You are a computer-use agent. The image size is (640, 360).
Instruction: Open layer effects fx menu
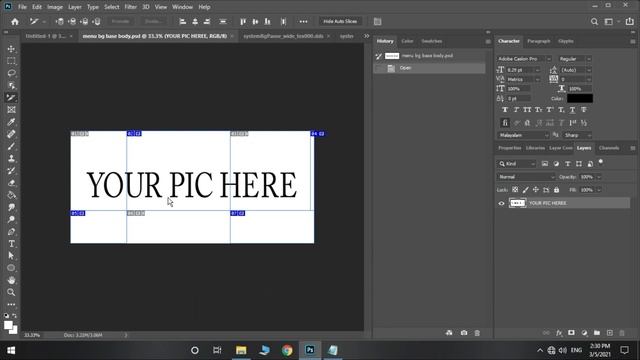coord(559,333)
